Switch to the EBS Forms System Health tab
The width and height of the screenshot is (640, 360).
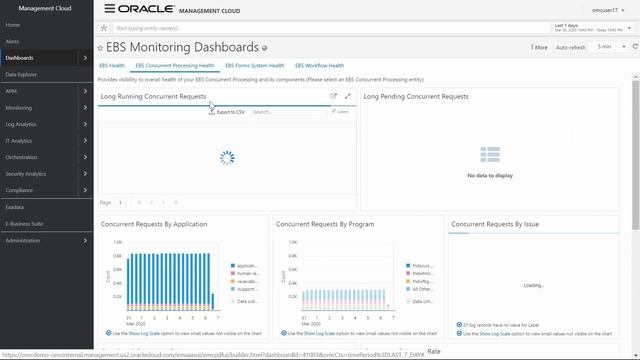(x=255, y=65)
